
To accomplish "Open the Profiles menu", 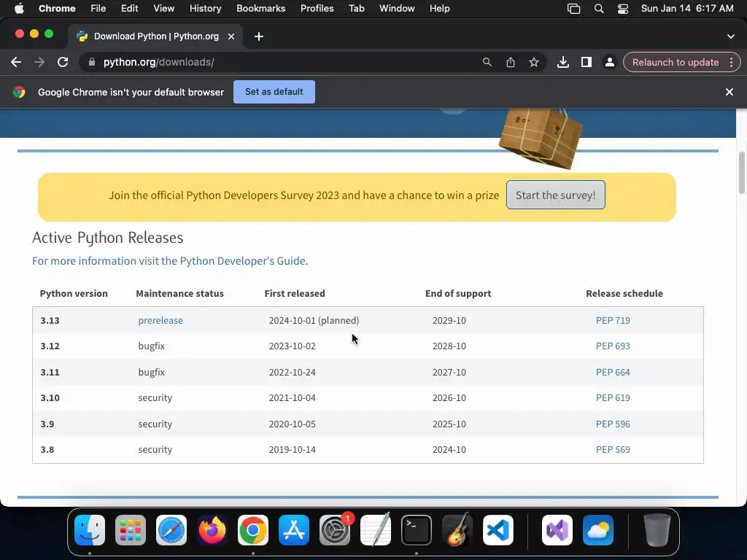I will [317, 9].
